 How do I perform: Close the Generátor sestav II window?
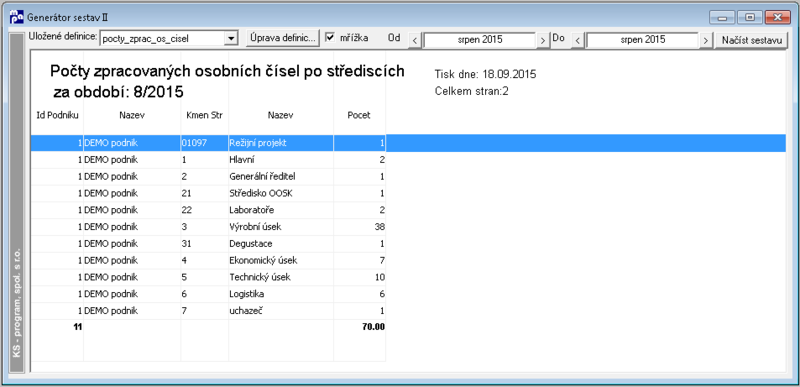coord(778,18)
